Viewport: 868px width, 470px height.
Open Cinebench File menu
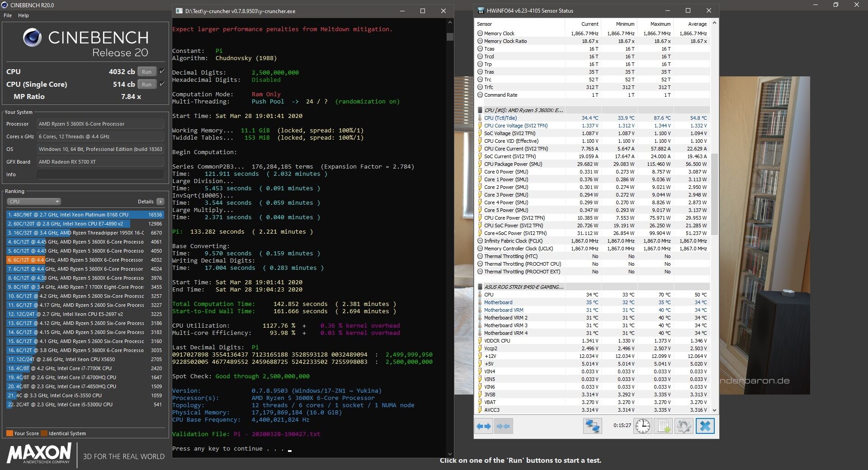coord(8,15)
